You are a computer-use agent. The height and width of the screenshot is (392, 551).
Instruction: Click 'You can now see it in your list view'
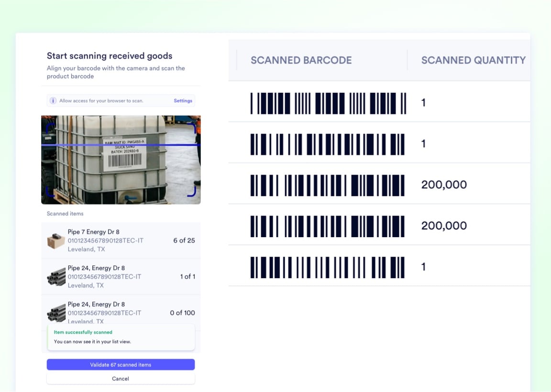pyautogui.click(x=92, y=341)
